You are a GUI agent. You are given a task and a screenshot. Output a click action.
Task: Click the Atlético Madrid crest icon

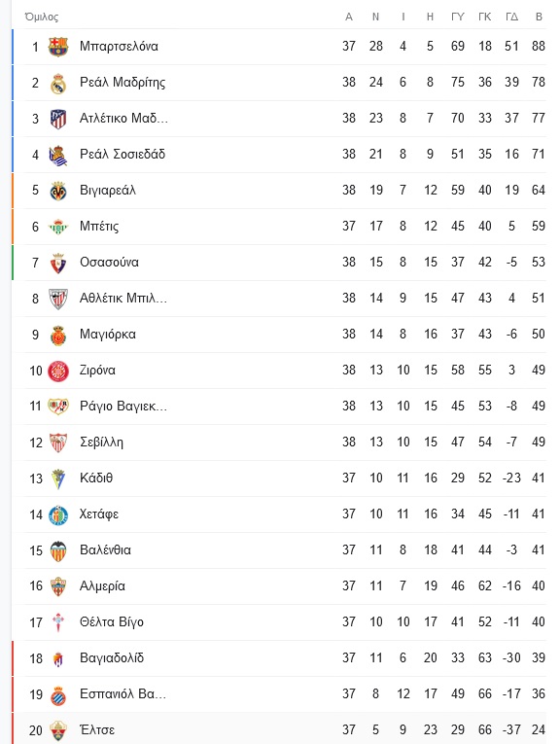coord(58,119)
